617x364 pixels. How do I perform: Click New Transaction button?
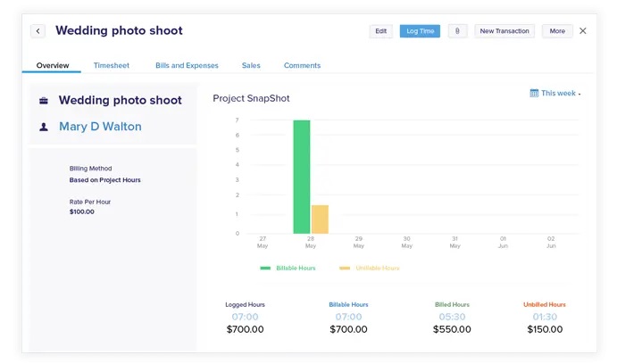click(504, 31)
